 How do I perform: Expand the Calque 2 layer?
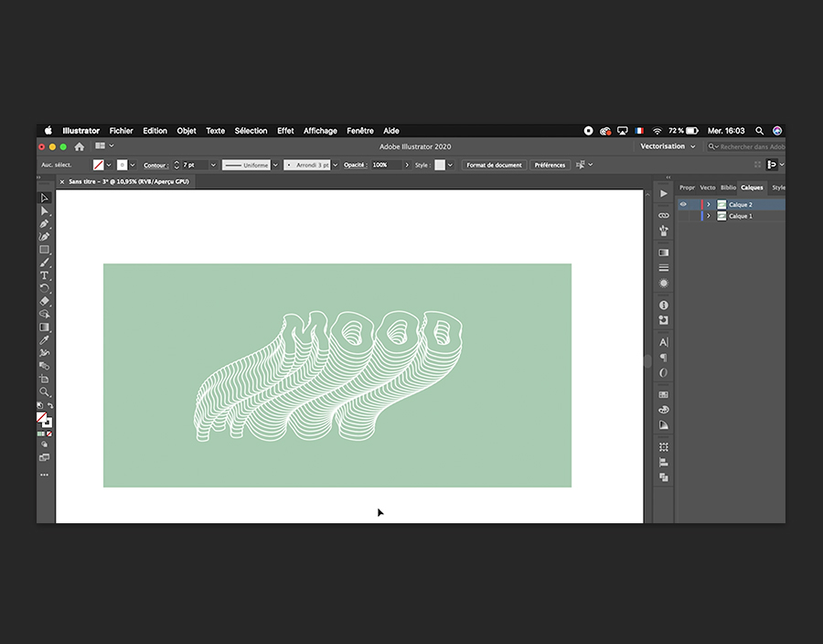tap(709, 204)
